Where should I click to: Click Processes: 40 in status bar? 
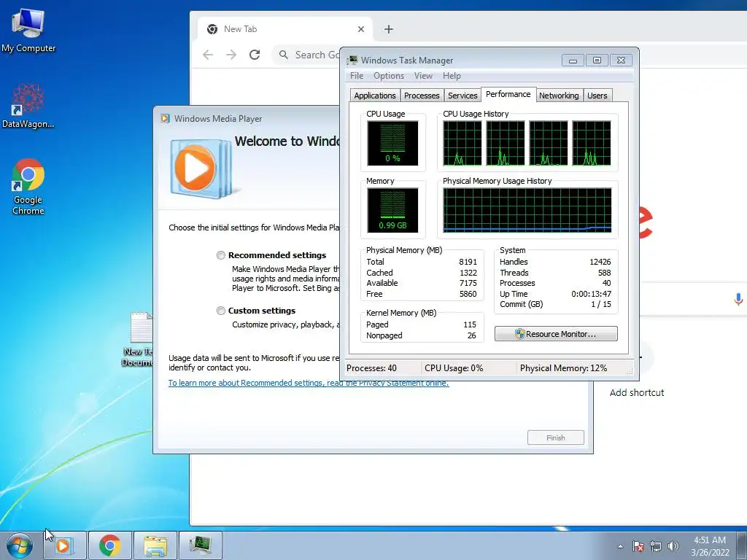(x=371, y=368)
